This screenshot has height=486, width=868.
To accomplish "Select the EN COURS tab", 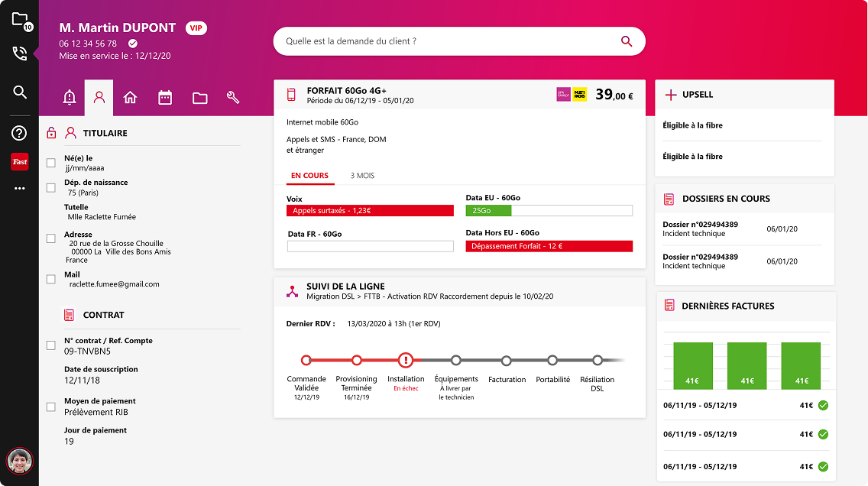I will coord(309,176).
